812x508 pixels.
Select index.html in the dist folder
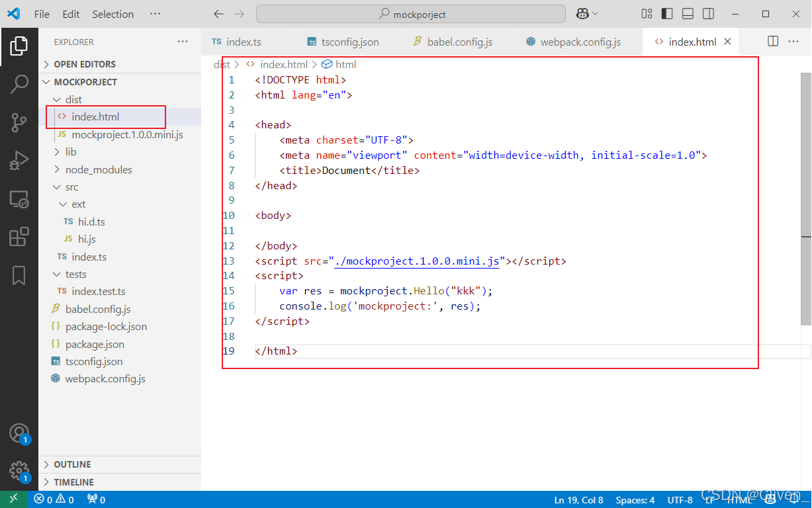[95, 117]
